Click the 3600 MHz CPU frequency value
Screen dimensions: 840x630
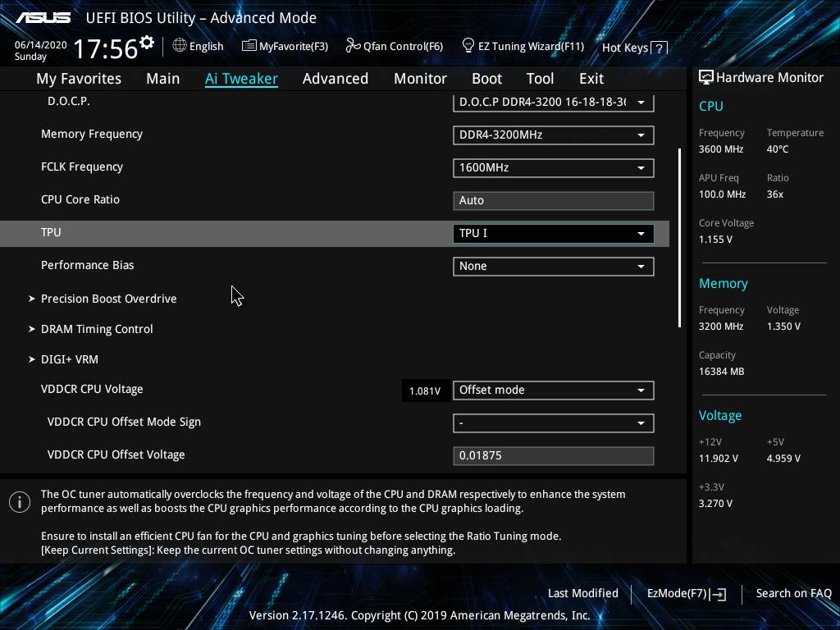721,149
